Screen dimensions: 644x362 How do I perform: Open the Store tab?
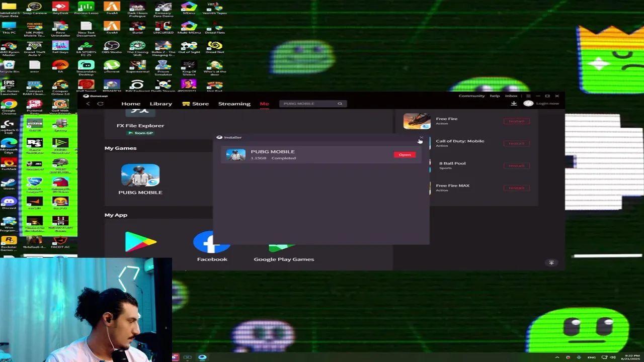(x=196, y=104)
